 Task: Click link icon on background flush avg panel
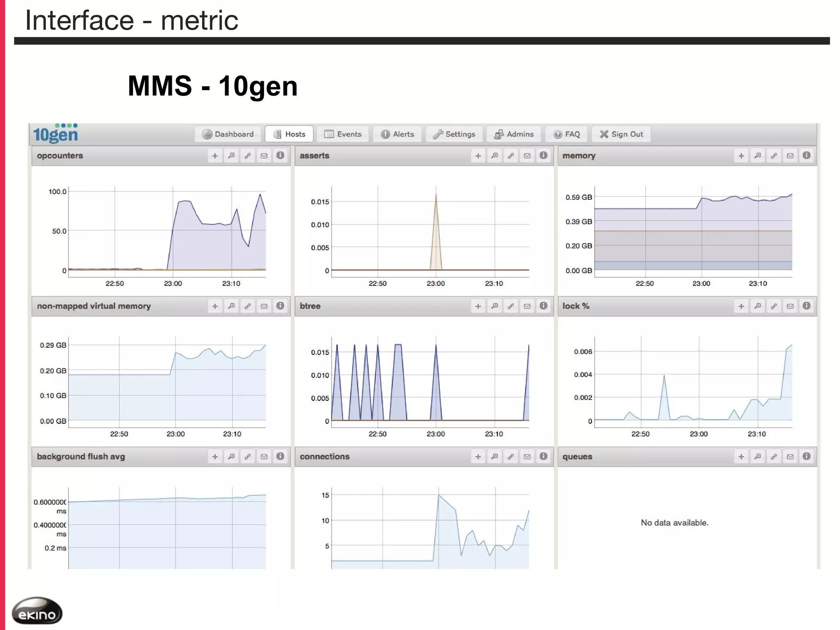click(x=248, y=457)
